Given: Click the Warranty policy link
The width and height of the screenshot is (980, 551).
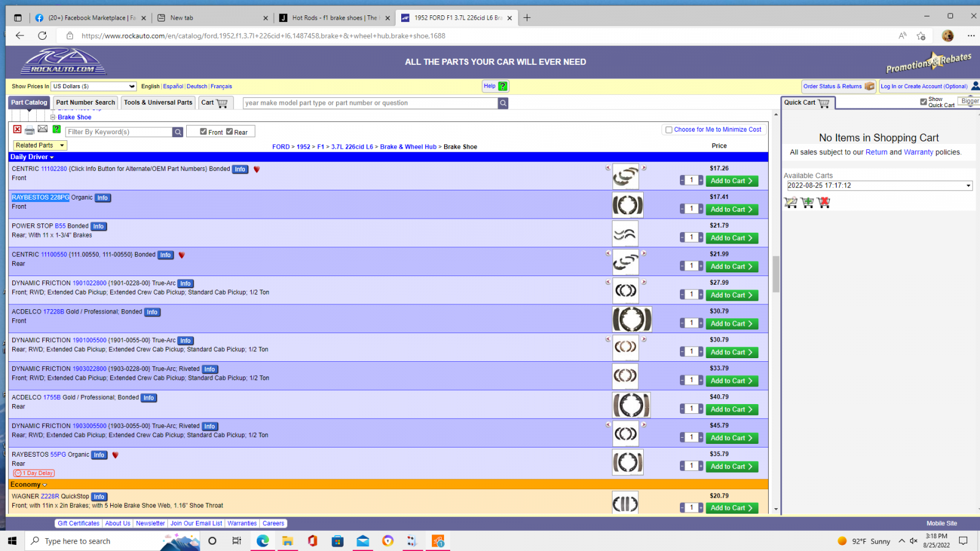Looking at the screenshot, I should 918,152.
